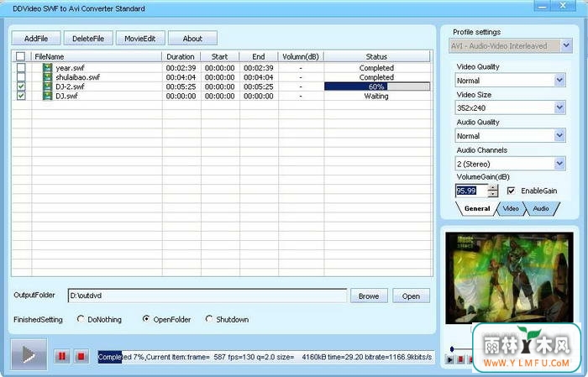Viewport: 588px width, 377px height.
Task: Click the 00:04:04 end time for shulaibao.swf
Action: [259, 77]
